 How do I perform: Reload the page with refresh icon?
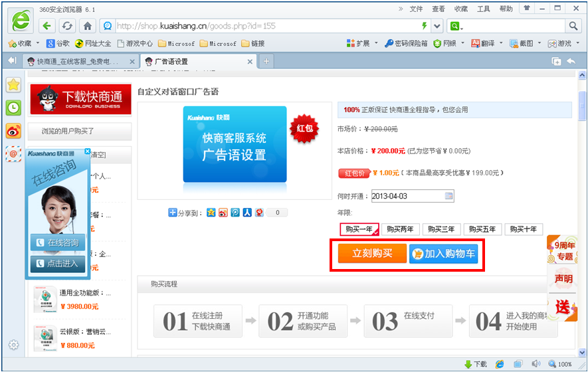click(66, 26)
